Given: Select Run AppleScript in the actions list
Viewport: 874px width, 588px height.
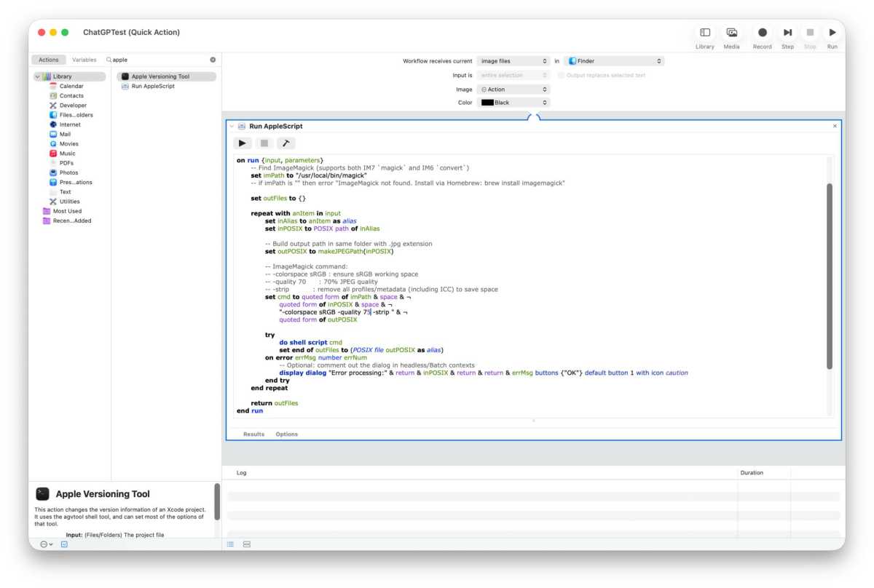Looking at the screenshot, I should pyautogui.click(x=152, y=86).
